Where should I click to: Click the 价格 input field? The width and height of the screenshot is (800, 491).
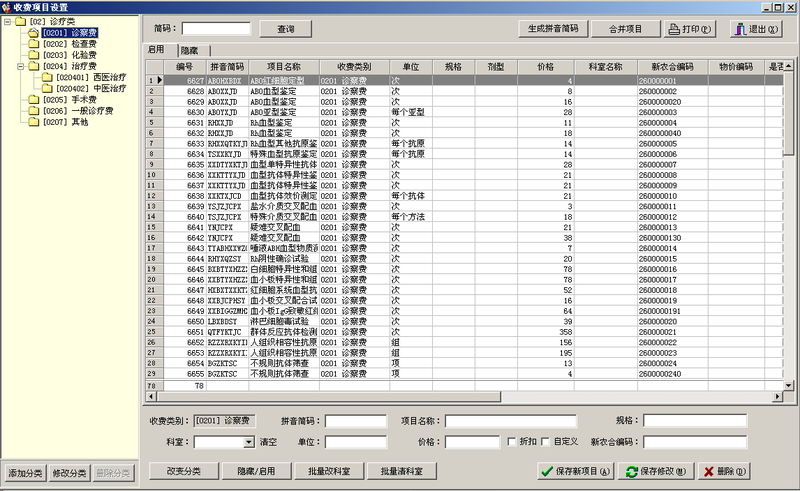[x=472, y=442]
